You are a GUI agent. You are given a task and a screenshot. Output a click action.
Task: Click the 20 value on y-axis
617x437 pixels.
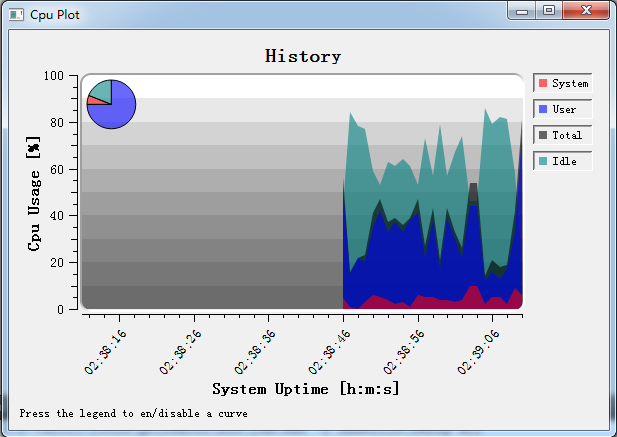(57, 262)
